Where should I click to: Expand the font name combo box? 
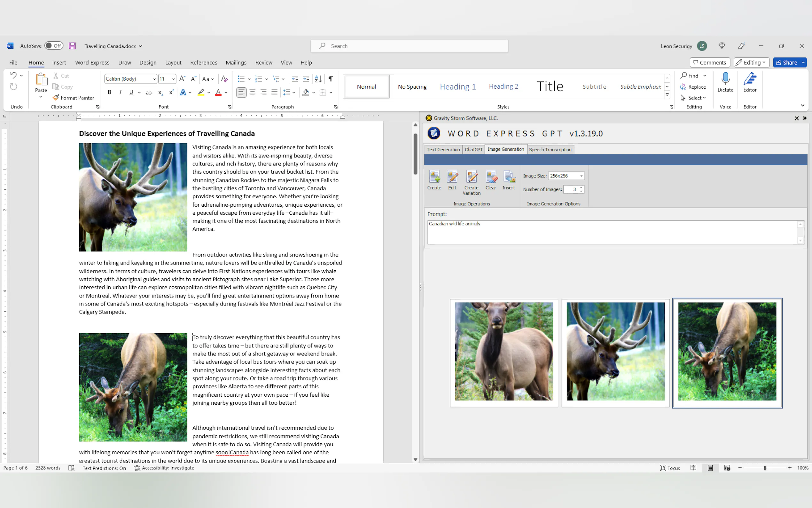[154, 79]
